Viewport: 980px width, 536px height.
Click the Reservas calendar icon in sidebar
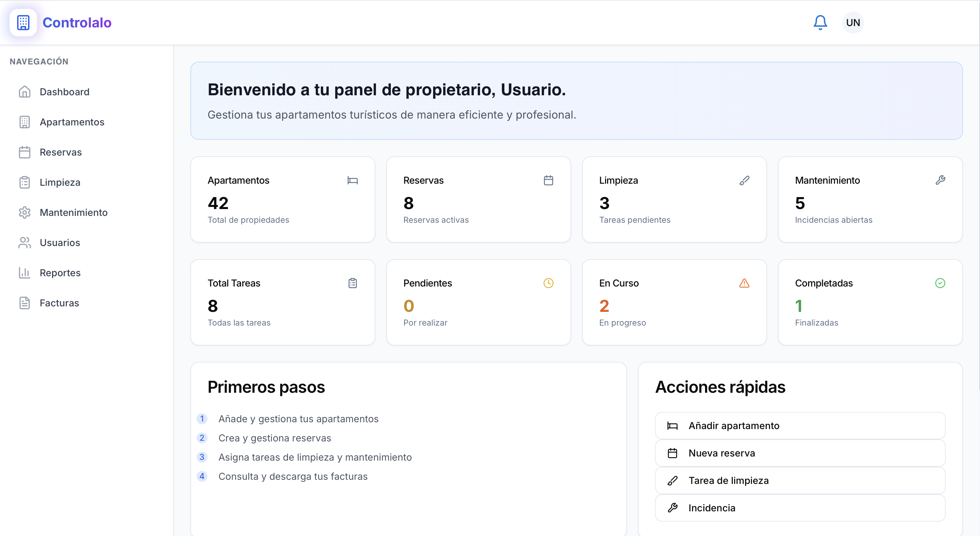click(x=25, y=152)
